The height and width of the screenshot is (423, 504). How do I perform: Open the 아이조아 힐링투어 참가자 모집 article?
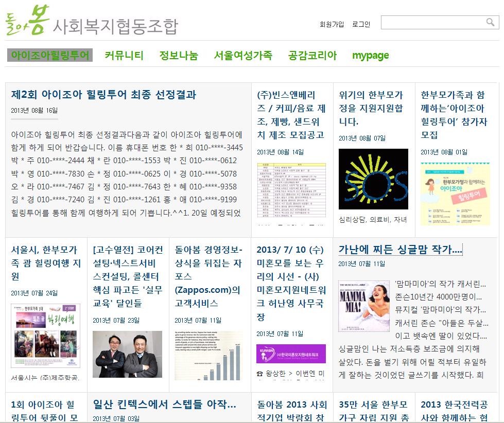[x=454, y=115]
